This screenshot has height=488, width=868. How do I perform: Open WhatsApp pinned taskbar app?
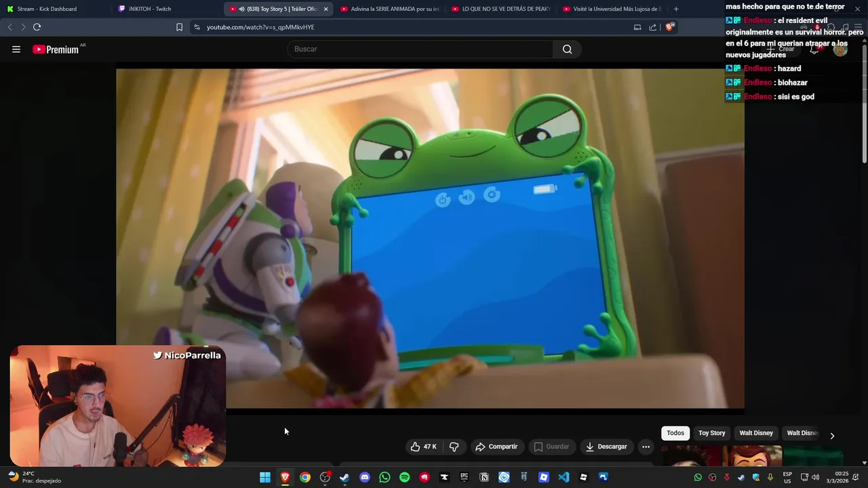coord(384,477)
